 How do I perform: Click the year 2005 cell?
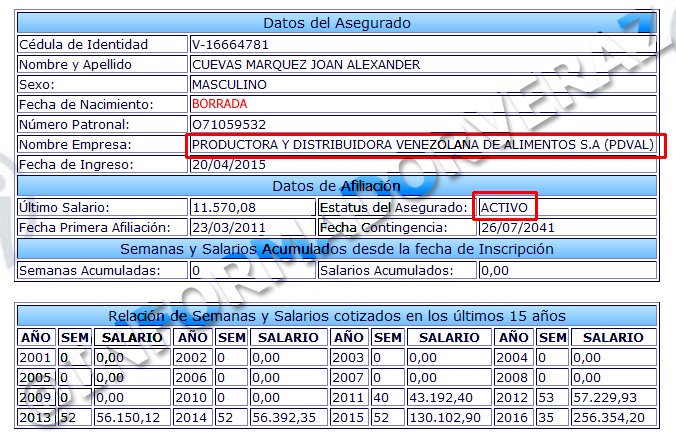point(36,378)
